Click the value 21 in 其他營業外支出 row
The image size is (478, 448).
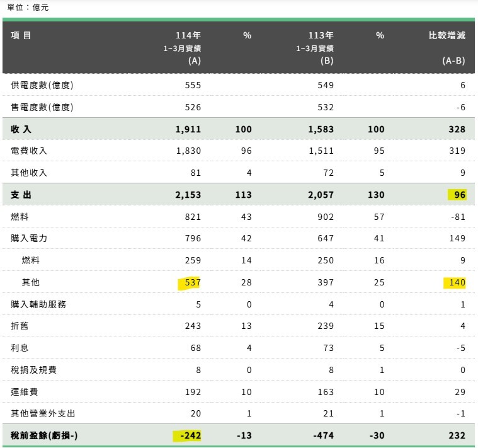pos(328,413)
